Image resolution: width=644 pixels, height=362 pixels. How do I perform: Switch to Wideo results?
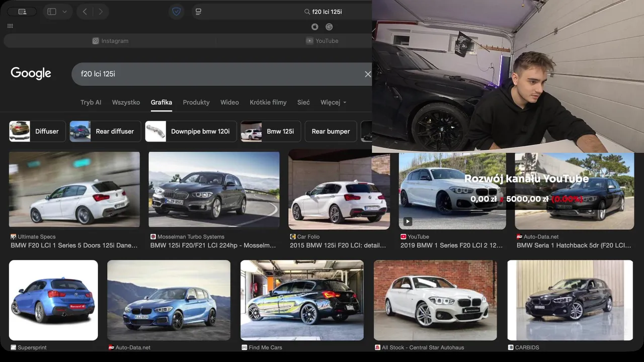coord(229,102)
